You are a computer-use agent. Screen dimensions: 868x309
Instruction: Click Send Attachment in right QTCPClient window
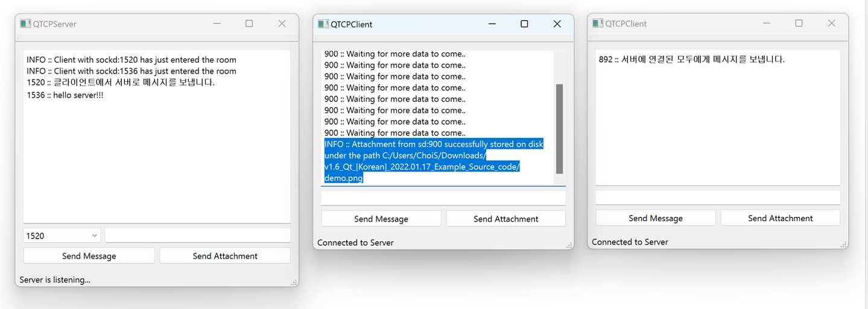coord(781,218)
